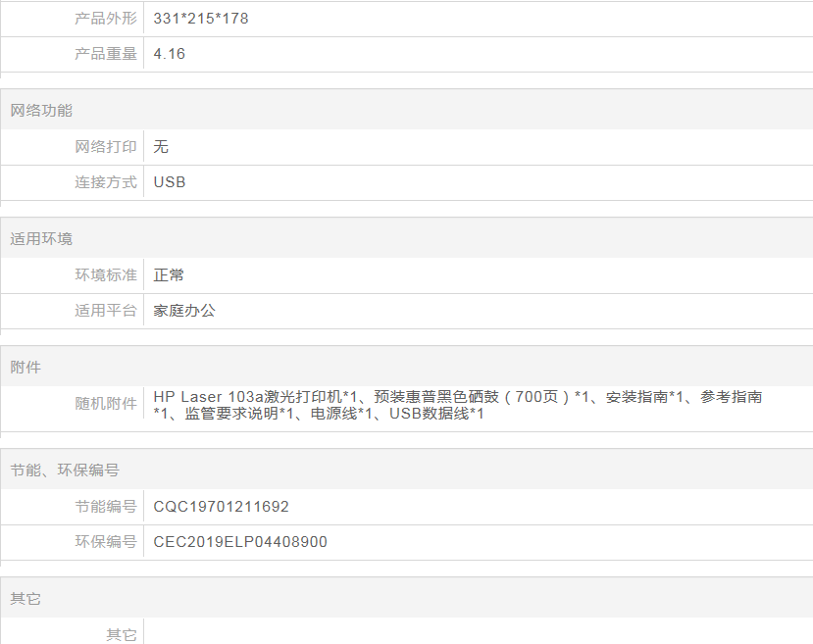
Task: Select the 网络打印 row label
Action: coord(106,147)
